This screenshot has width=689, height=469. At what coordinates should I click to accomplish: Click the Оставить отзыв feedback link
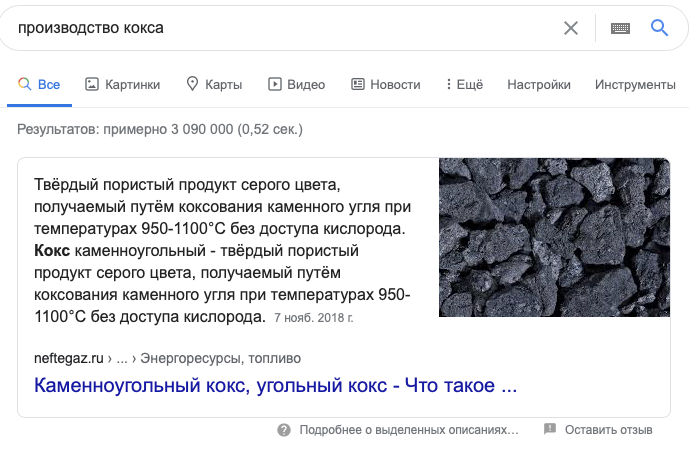tap(609, 430)
